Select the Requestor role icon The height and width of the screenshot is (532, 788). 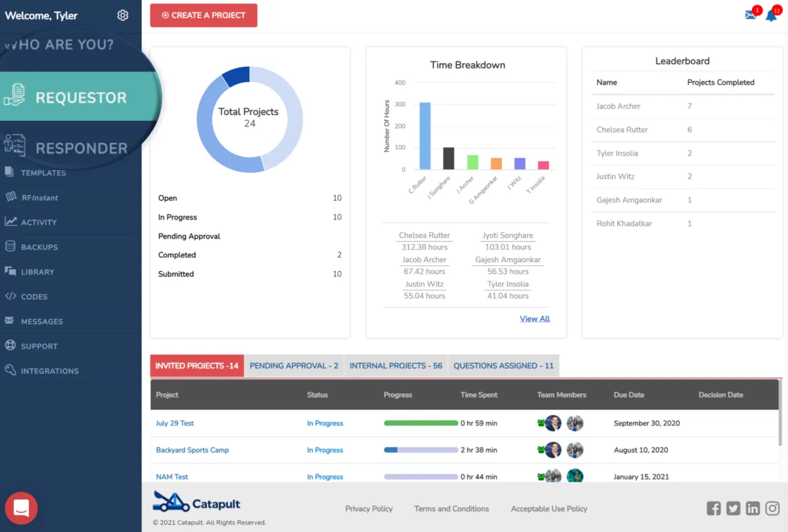point(14,96)
